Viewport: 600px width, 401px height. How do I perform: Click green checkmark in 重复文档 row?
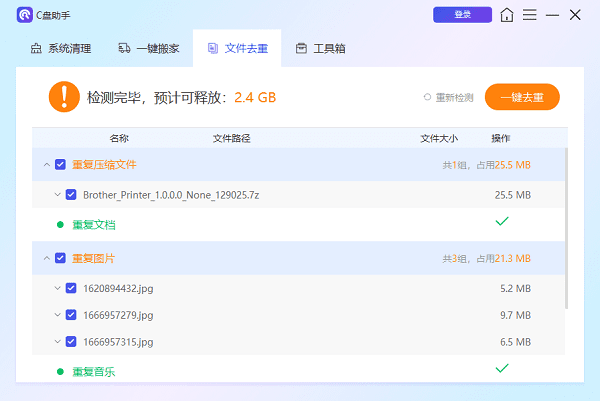point(502,221)
